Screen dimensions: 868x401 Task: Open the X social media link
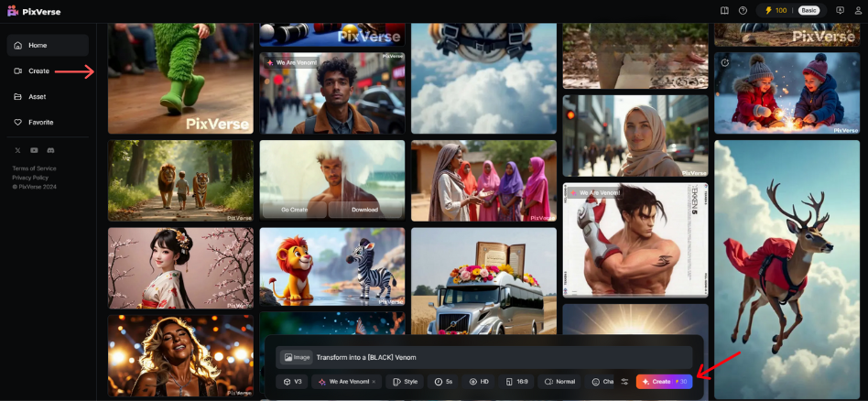[x=17, y=150]
